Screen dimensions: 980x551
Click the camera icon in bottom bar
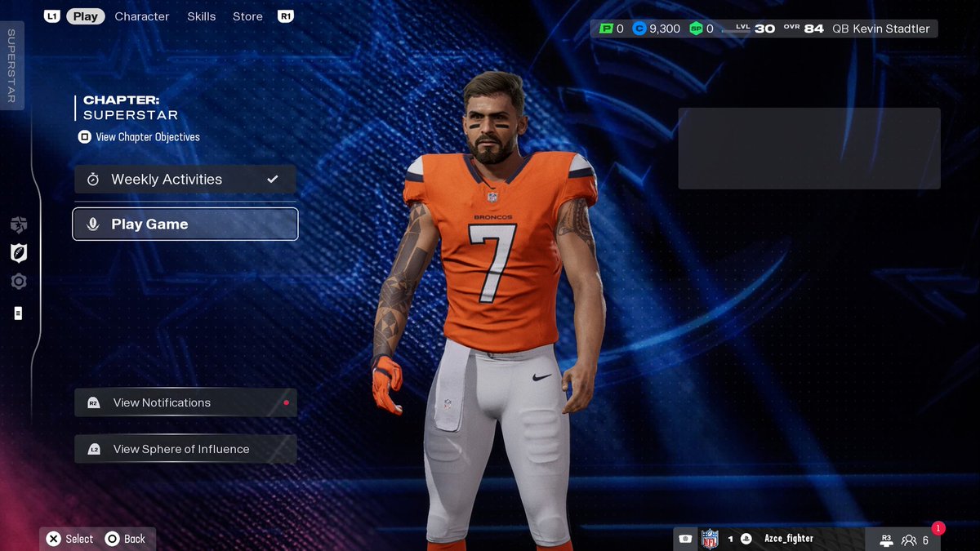click(686, 540)
